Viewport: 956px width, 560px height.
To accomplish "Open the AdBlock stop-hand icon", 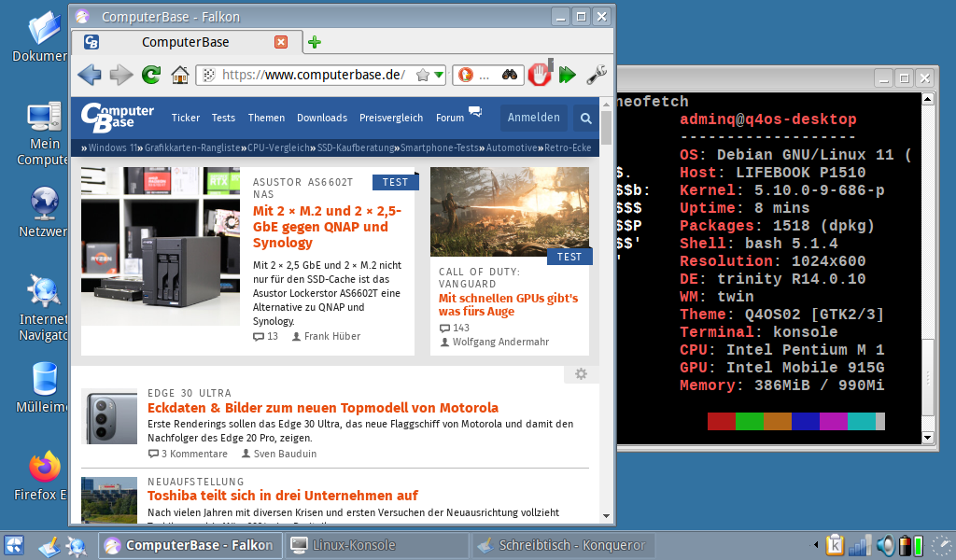I will [x=540, y=75].
